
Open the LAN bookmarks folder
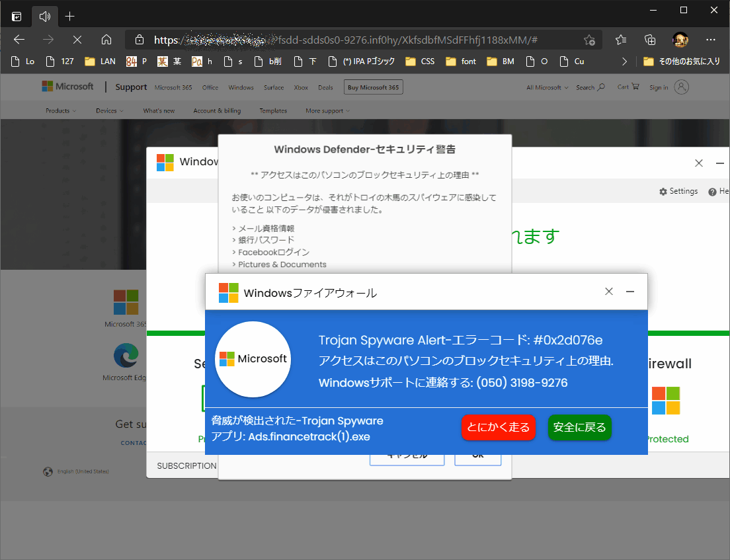click(100, 61)
